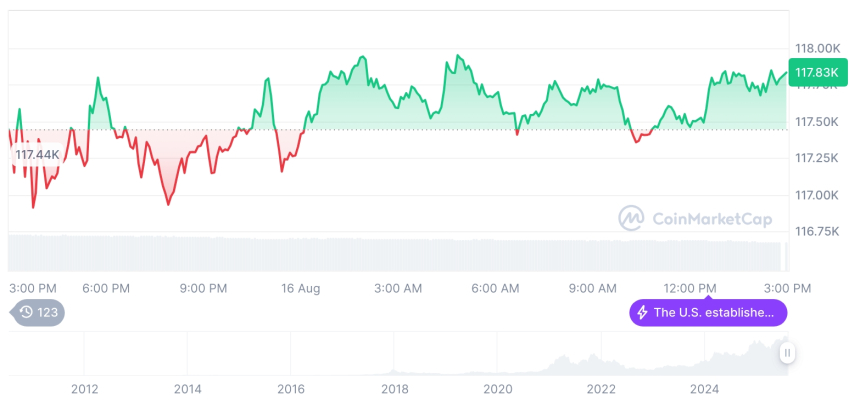The height and width of the screenshot is (401, 860).
Task: Click the 6:00 AM time axis label
Action: coord(495,288)
